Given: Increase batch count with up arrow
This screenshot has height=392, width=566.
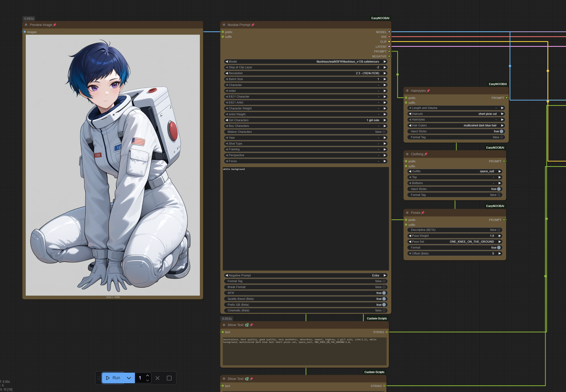Looking at the screenshot, I should tap(148, 375).
